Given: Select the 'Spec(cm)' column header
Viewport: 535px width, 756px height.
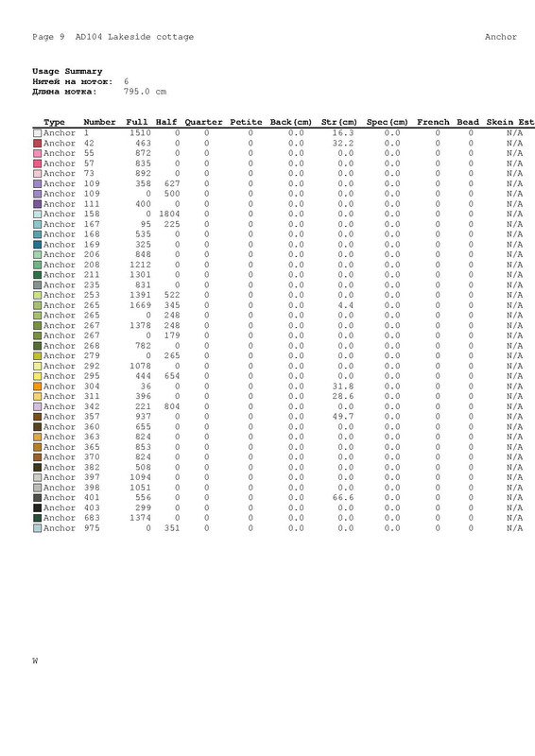Looking at the screenshot, I should 388,123.
